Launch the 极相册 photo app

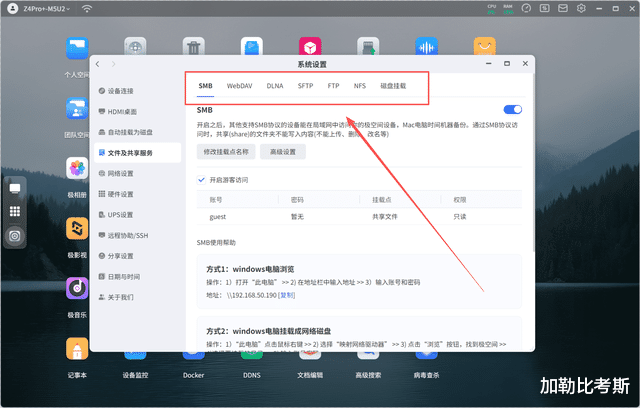click(77, 168)
